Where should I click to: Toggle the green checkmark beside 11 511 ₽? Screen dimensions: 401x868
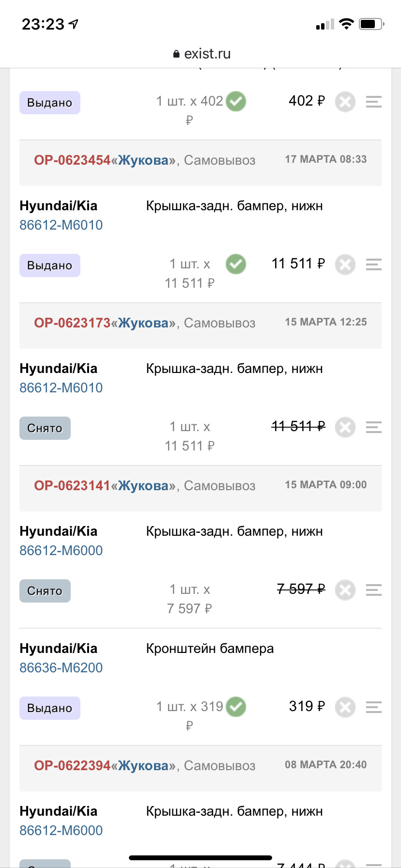[236, 264]
